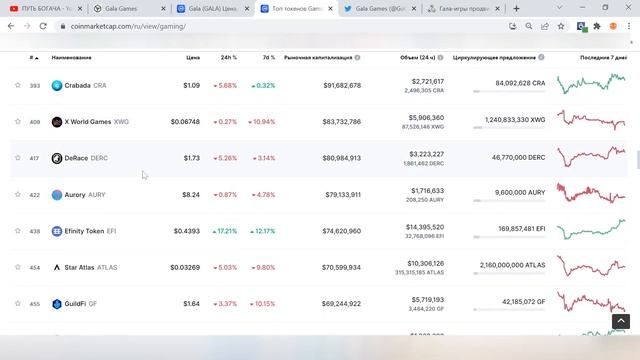Open Efinity Token 7-day sparkline chart
This screenshot has height=360, width=640.
[591, 229]
